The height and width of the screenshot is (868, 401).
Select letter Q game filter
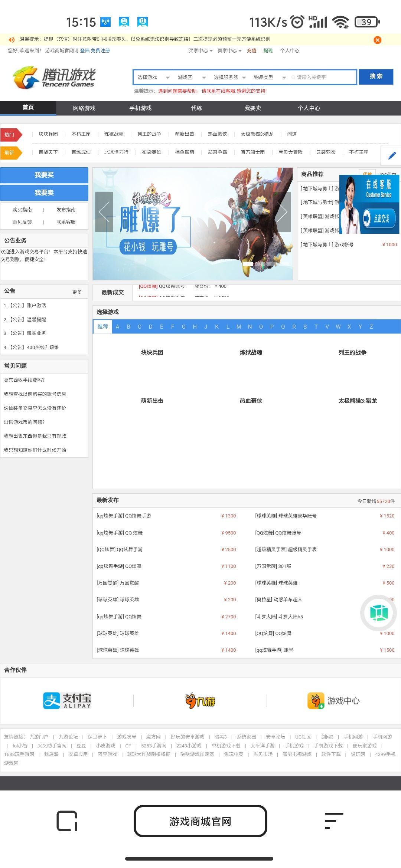click(x=283, y=326)
